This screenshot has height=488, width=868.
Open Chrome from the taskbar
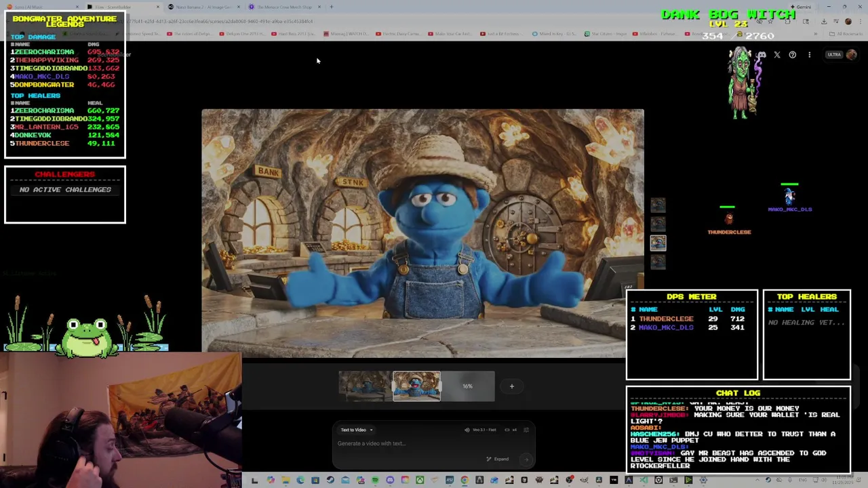pos(465,481)
